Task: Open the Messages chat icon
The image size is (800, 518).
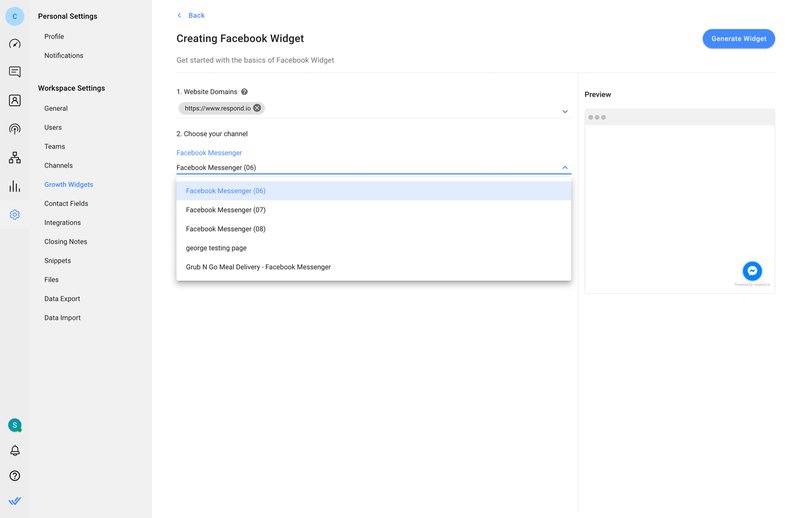Action: click(15, 72)
